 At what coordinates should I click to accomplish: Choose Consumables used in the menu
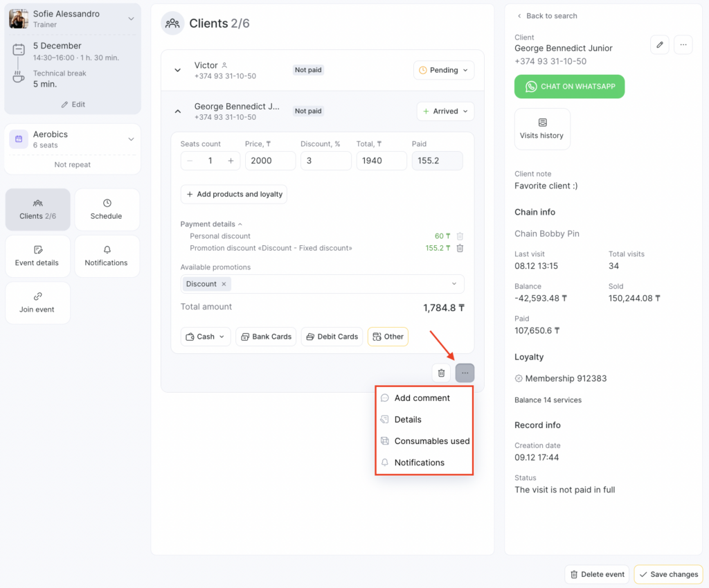coord(431,441)
